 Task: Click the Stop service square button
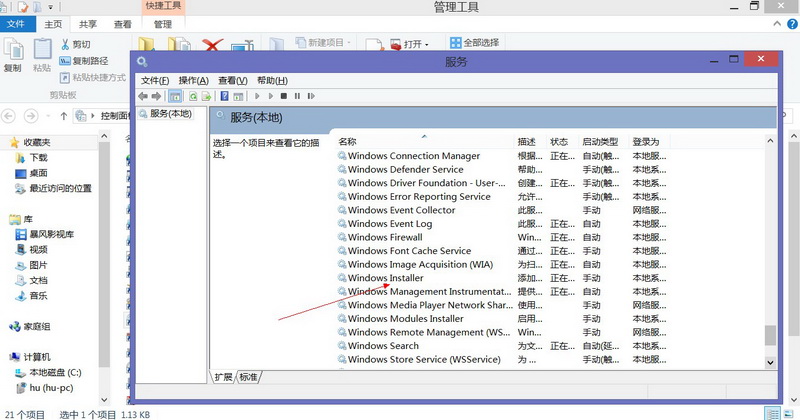[284, 96]
